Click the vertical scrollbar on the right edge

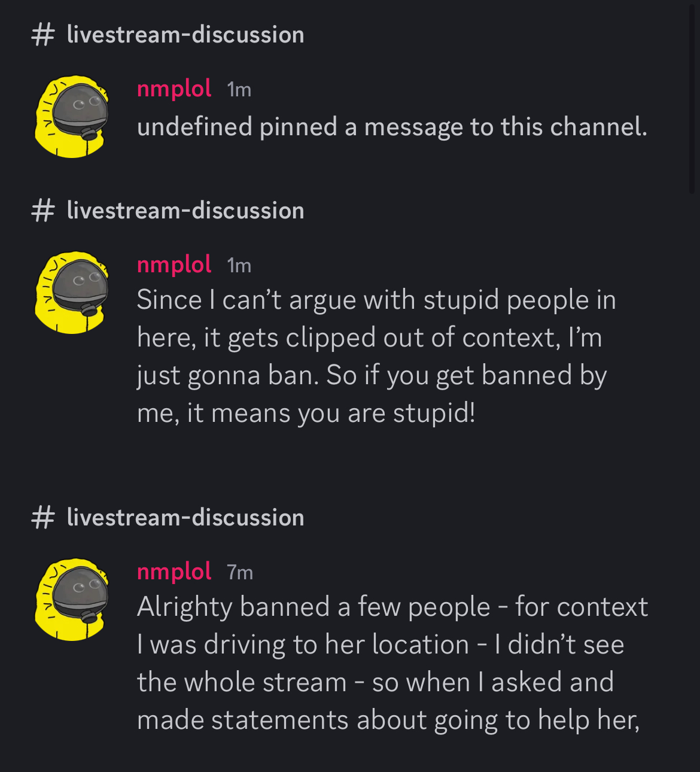692,96
